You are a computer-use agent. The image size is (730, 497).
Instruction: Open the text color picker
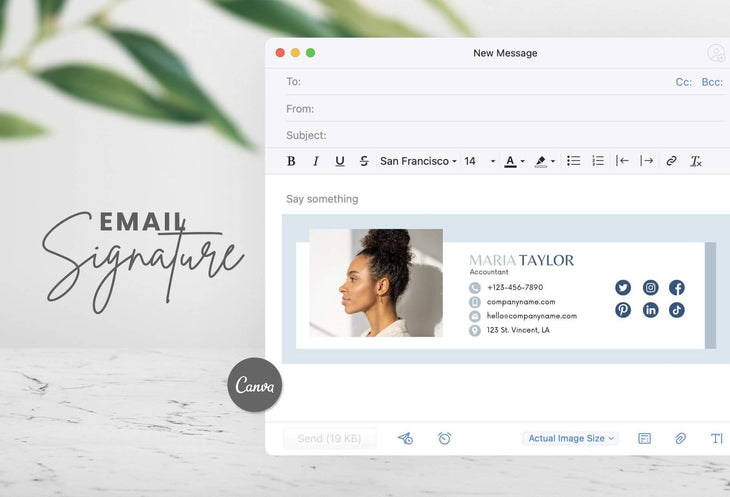(514, 161)
